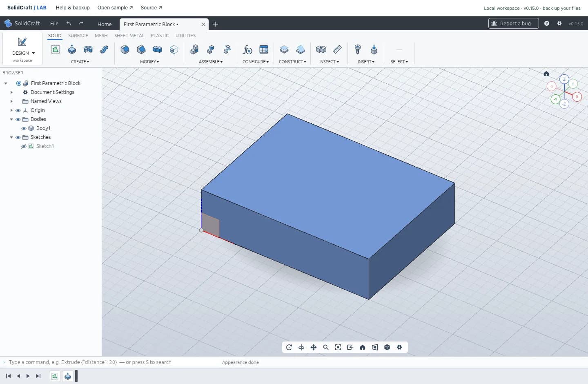
Task: Activate the First Parametric Block radio button
Action: pyautogui.click(x=19, y=83)
